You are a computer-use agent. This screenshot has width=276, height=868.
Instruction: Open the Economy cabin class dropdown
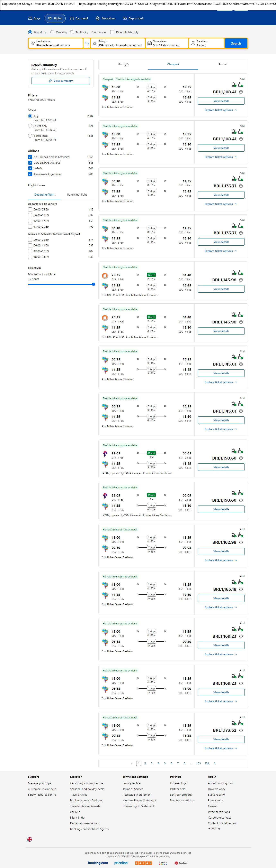pyautogui.click(x=99, y=32)
